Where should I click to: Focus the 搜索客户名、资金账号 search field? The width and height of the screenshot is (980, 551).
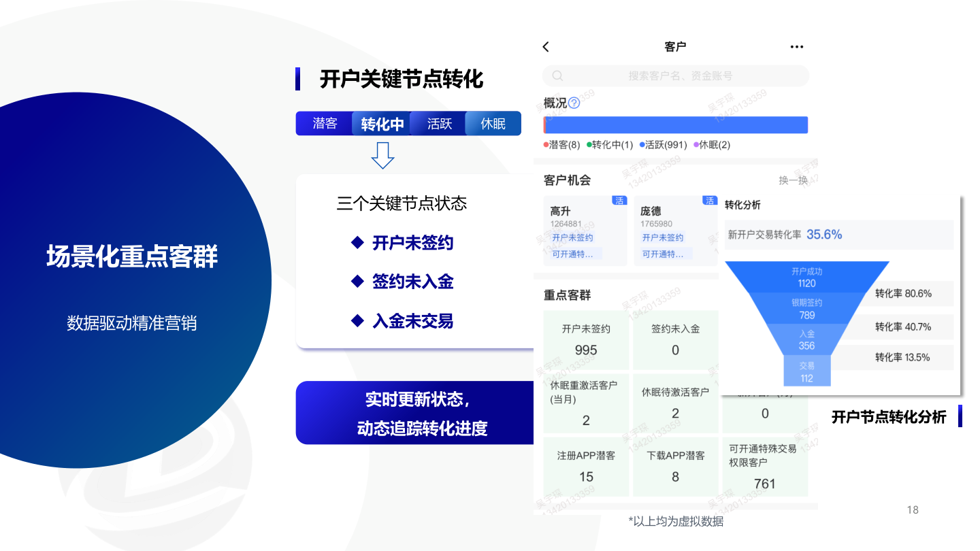pos(676,76)
